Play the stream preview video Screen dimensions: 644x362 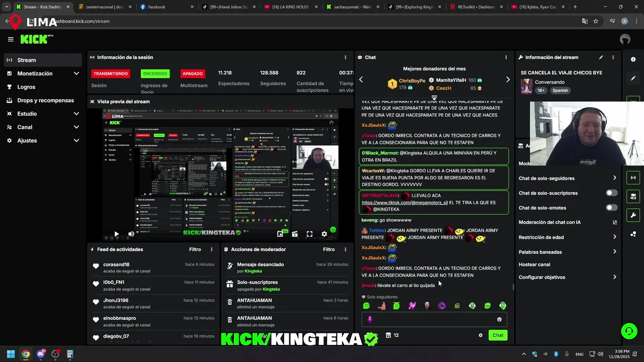click(x=116, y=234)
